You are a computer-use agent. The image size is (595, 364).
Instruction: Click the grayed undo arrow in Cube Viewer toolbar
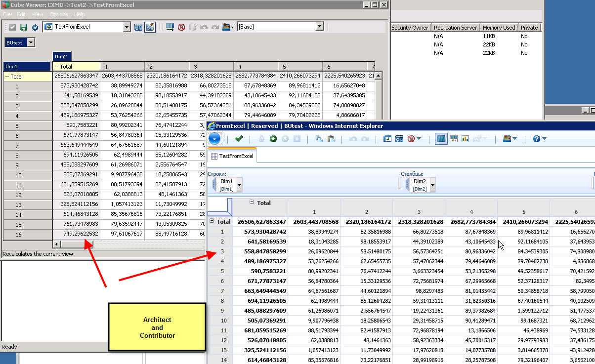(204, 27)
